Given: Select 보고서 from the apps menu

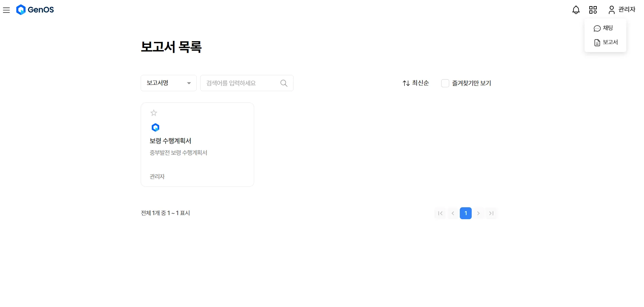Looking at the screenshot, I should click(606, 43).
